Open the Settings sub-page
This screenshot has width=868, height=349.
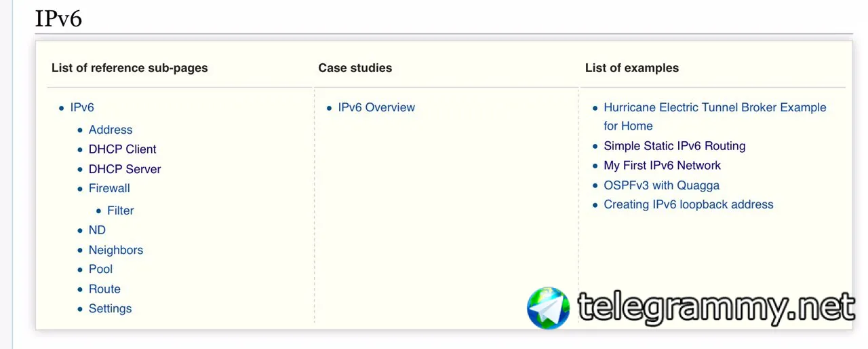click(110, 308)
